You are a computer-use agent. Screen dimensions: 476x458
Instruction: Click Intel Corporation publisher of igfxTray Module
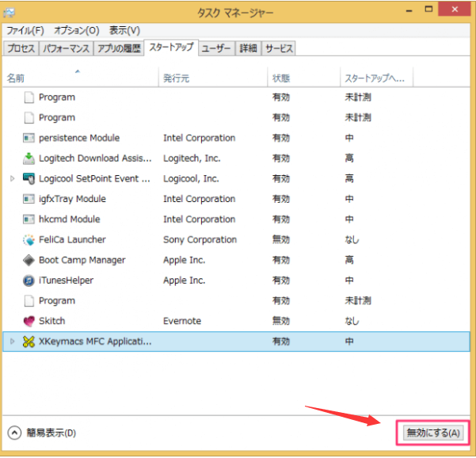tap(199, 199)
